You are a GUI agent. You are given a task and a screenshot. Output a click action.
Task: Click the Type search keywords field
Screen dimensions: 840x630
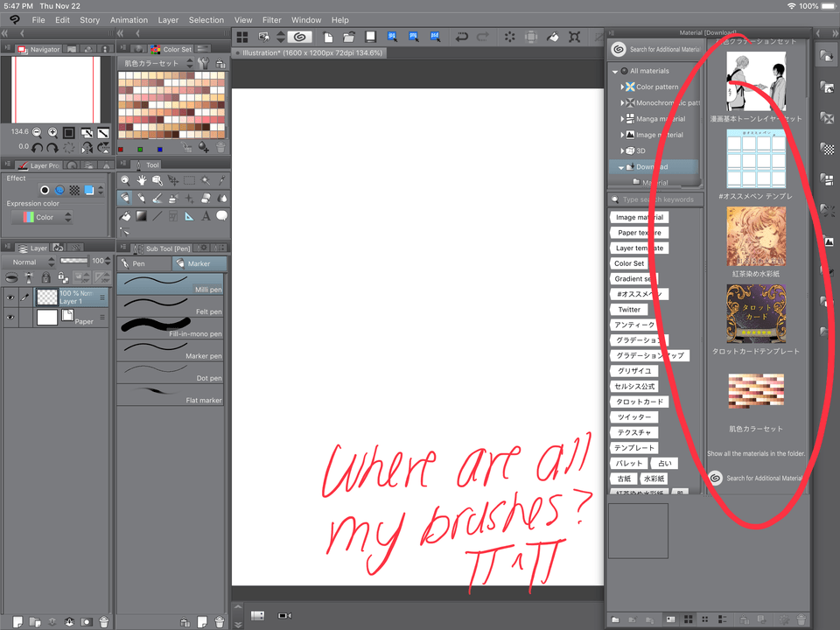point(658,199)
